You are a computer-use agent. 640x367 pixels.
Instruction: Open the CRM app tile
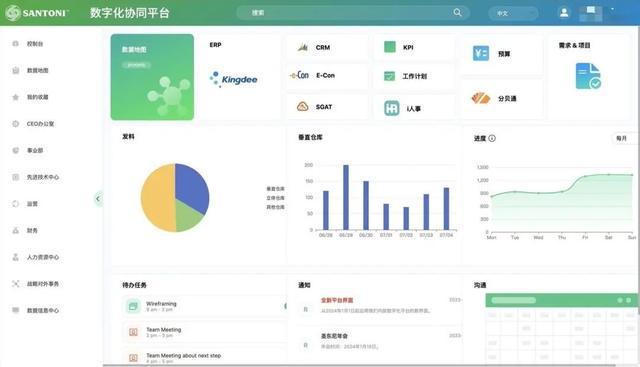point(327,47)
